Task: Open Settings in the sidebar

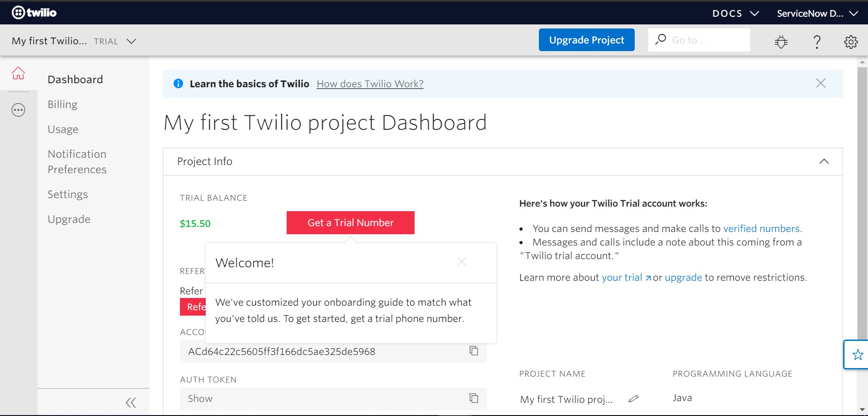Action: [68, 194]
